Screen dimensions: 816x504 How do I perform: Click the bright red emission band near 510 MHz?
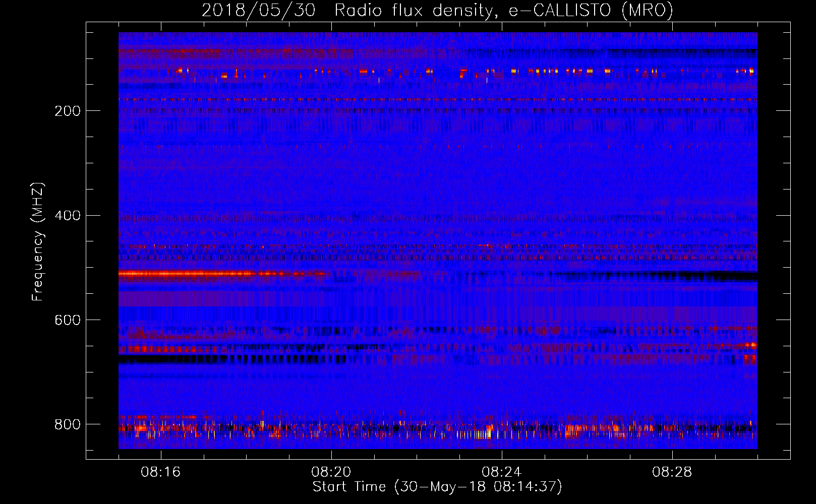222,274
